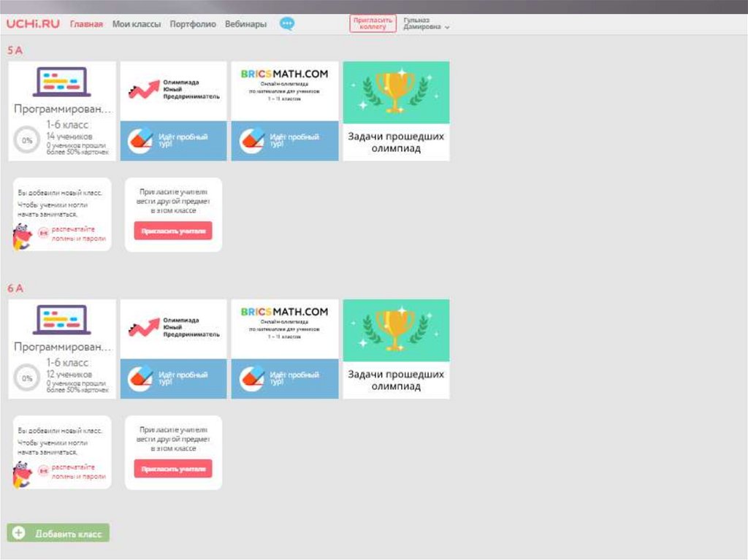Click the Программирован… title in 5 А

click(x=62, y=110)
